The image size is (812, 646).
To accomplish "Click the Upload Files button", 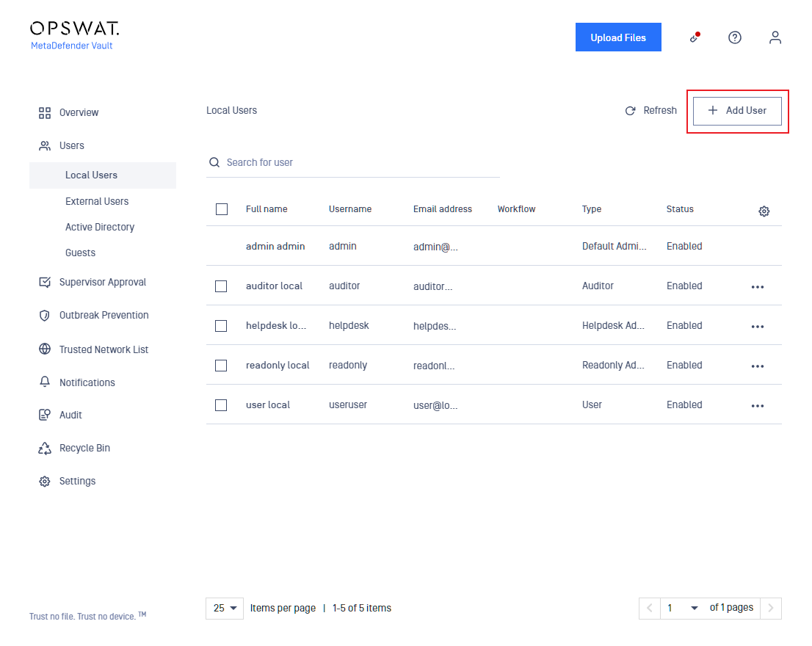I will tap(618, 37).
